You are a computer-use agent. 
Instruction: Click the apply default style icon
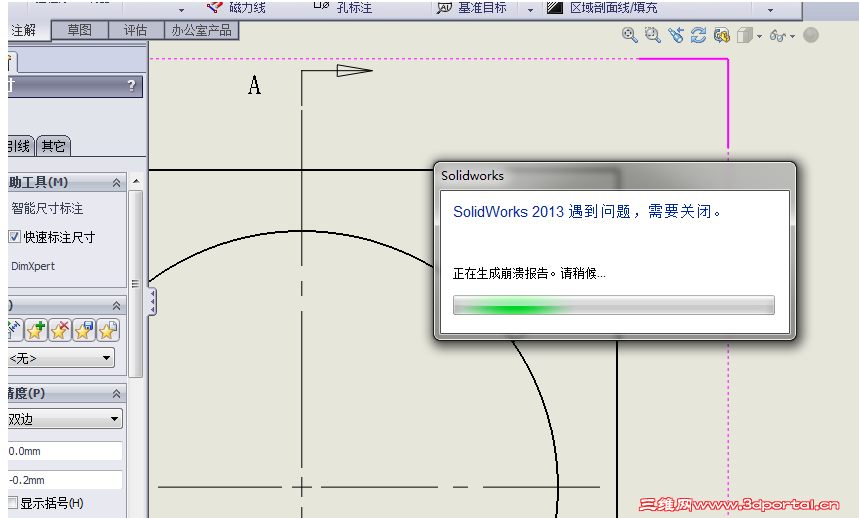(x=15, y=330)
